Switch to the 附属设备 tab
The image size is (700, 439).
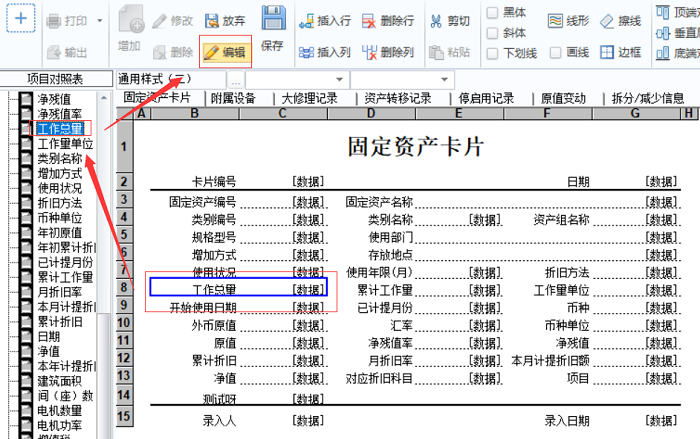coord(233,98)
